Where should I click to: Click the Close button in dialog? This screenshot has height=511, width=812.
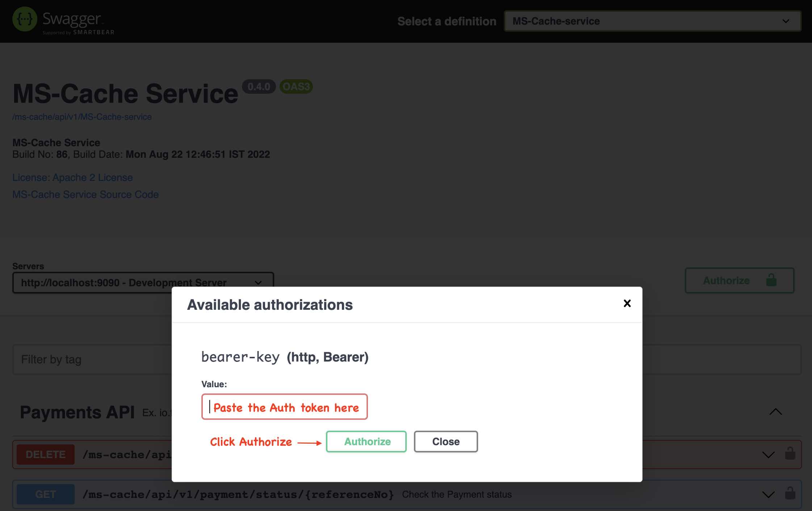446,442
